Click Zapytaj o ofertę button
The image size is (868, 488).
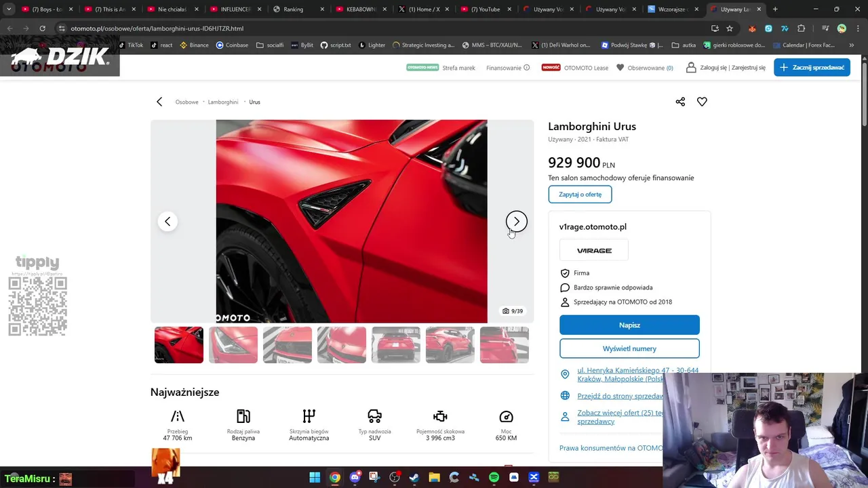click(580, 195)
